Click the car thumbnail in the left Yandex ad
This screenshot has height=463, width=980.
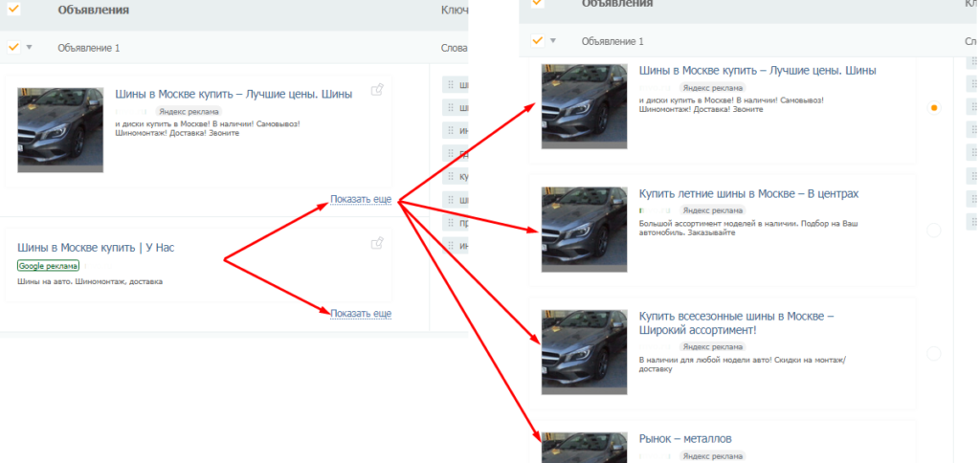60,130
